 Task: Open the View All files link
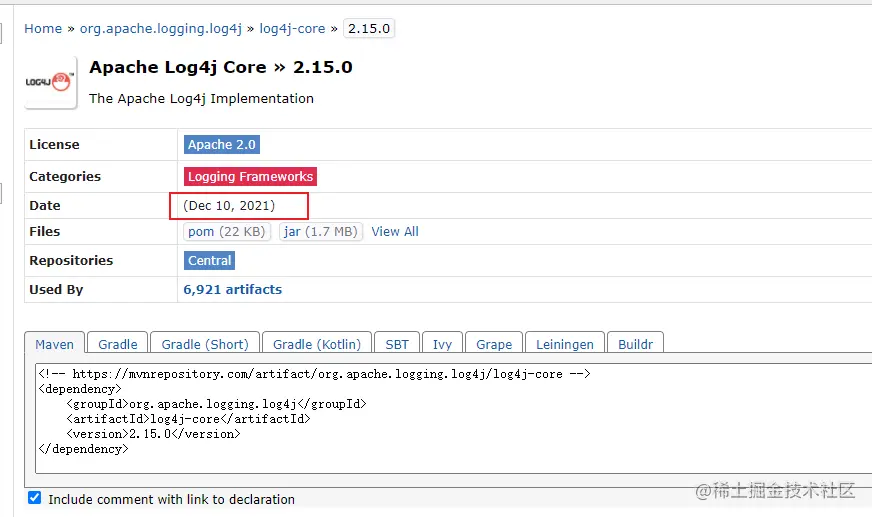tap(395, 232)
